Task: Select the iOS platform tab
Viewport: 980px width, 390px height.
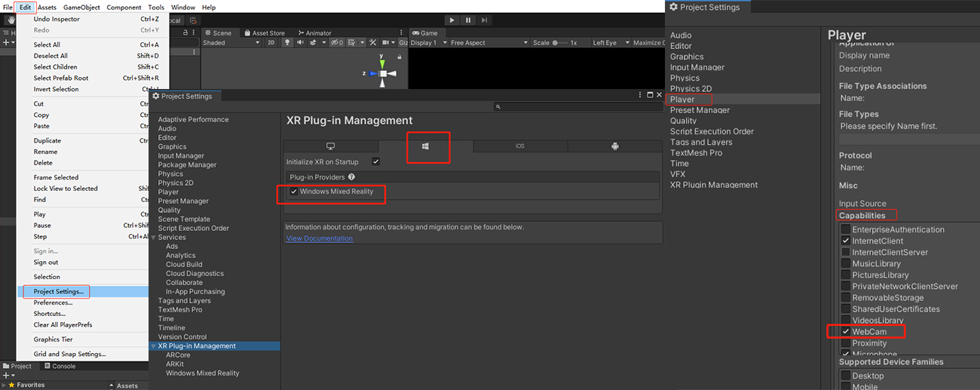Action: point(520,146)
